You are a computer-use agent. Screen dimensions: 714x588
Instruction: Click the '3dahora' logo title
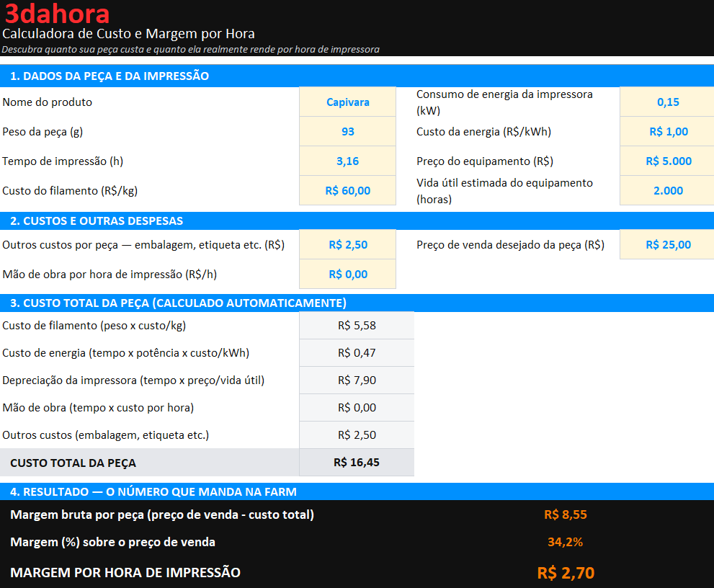(57, 14)
